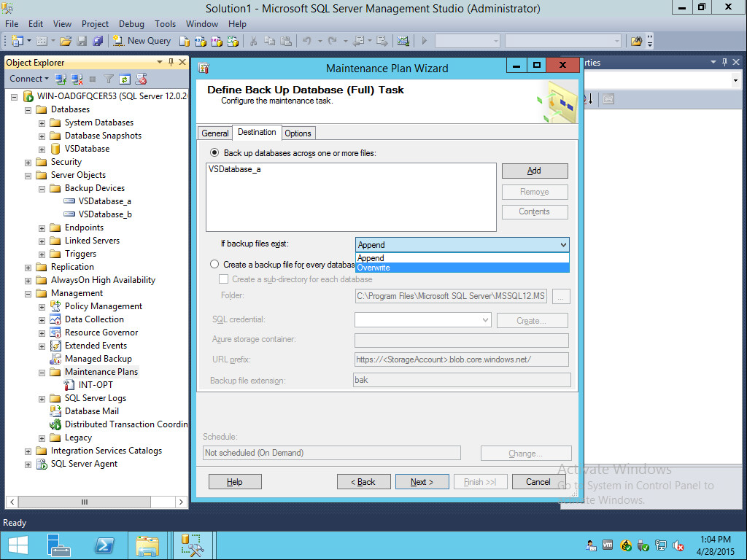The width and height of the screenshot is (747, 560).
Task: Open Server Manager from taskbar
Action: pos(59,545)
